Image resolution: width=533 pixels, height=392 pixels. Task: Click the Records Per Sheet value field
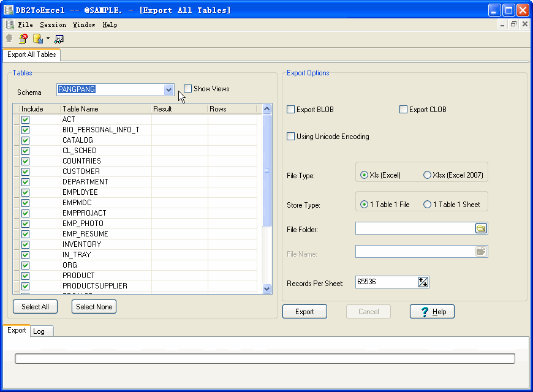coord(386,282)
